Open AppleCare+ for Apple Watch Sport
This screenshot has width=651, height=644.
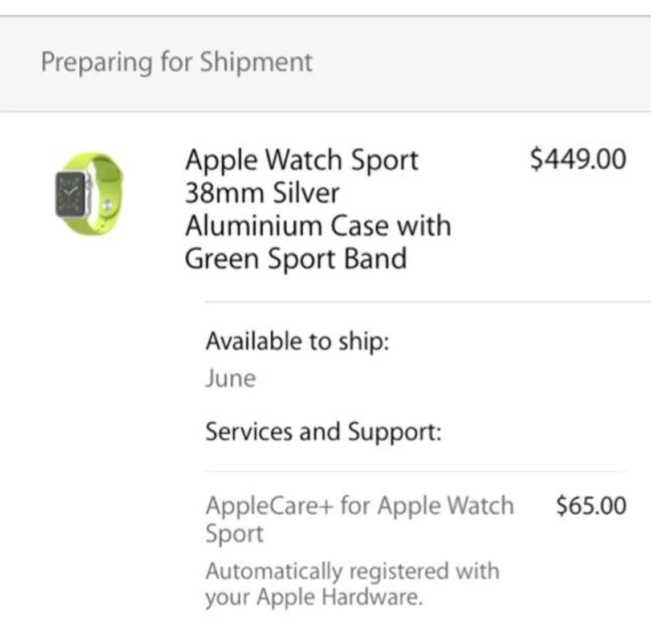pyautogui.click(x=359, y=506)
